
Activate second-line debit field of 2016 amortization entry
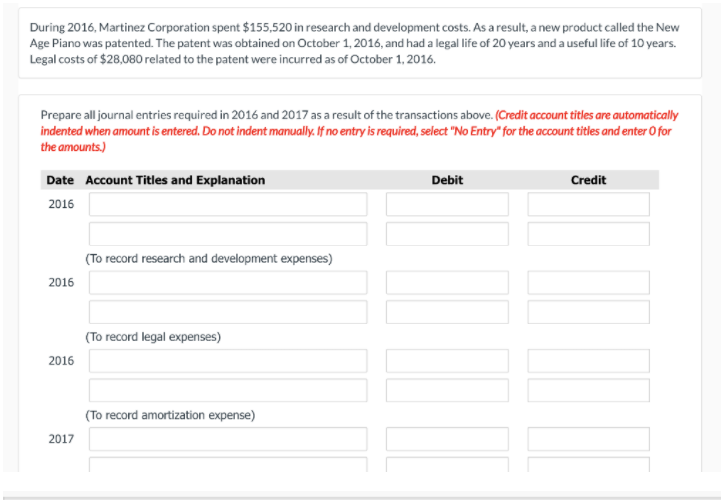447,390
